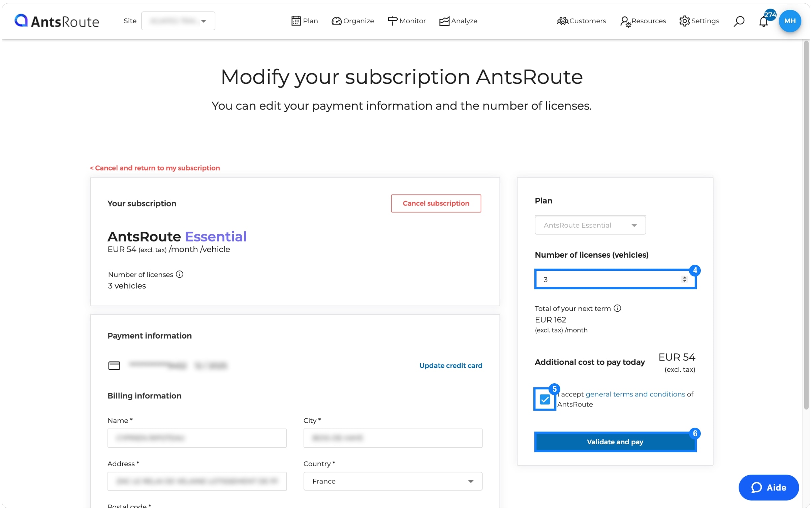
Task: Open Settings from the top bar
Action: pyautogui.click(x=699, y=21)
